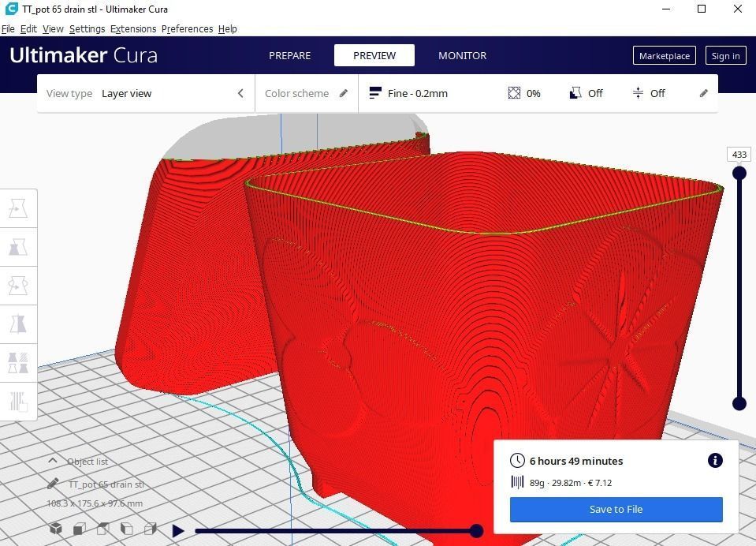Open the Extensions menu
The width and height of the screenshot is (756, 546).
click(133, 29)
